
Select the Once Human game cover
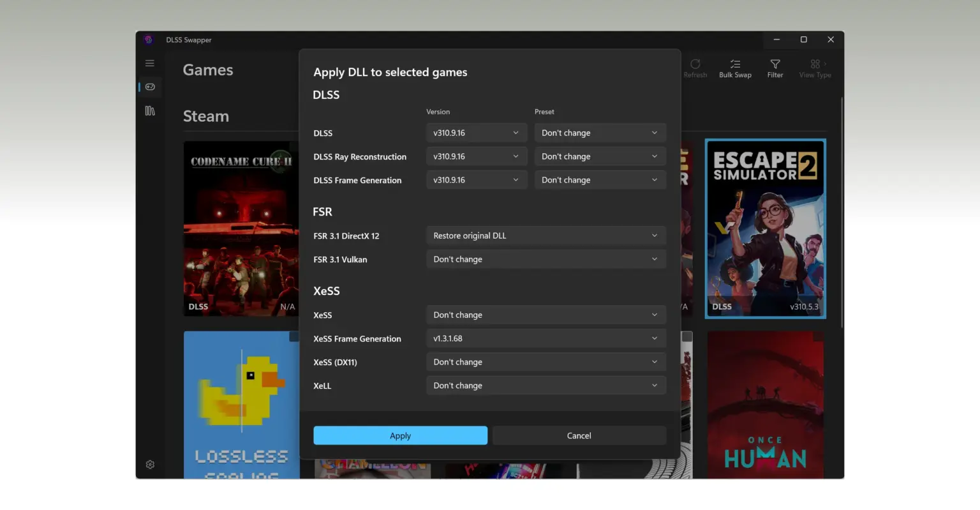coord(766,405)
